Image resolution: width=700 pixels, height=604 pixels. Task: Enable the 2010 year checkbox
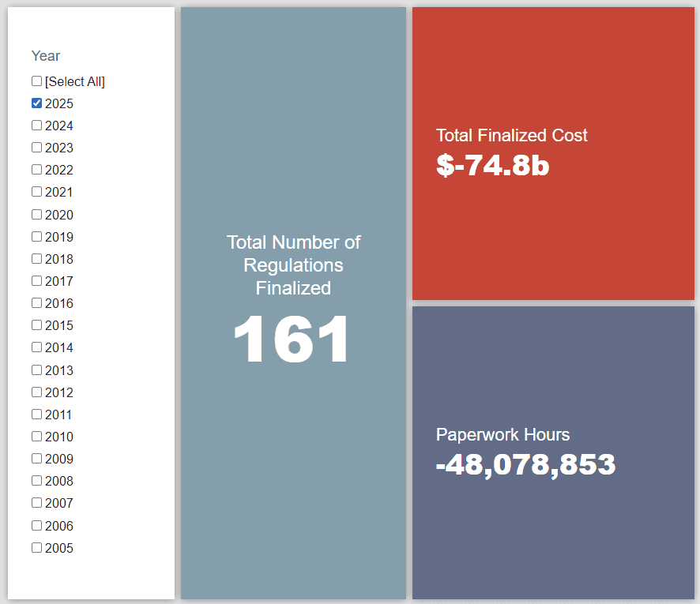point(37,437)
